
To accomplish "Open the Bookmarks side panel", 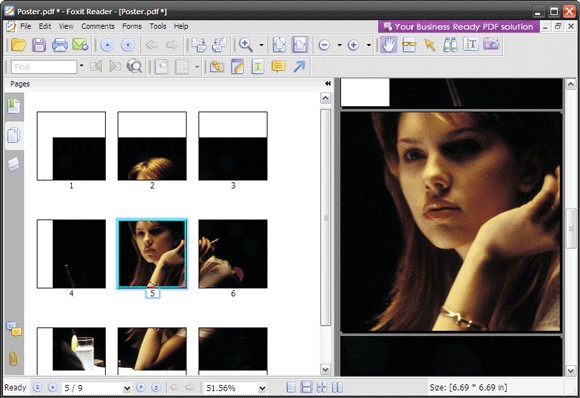I will pyautogui.click(x=14, y=106).
